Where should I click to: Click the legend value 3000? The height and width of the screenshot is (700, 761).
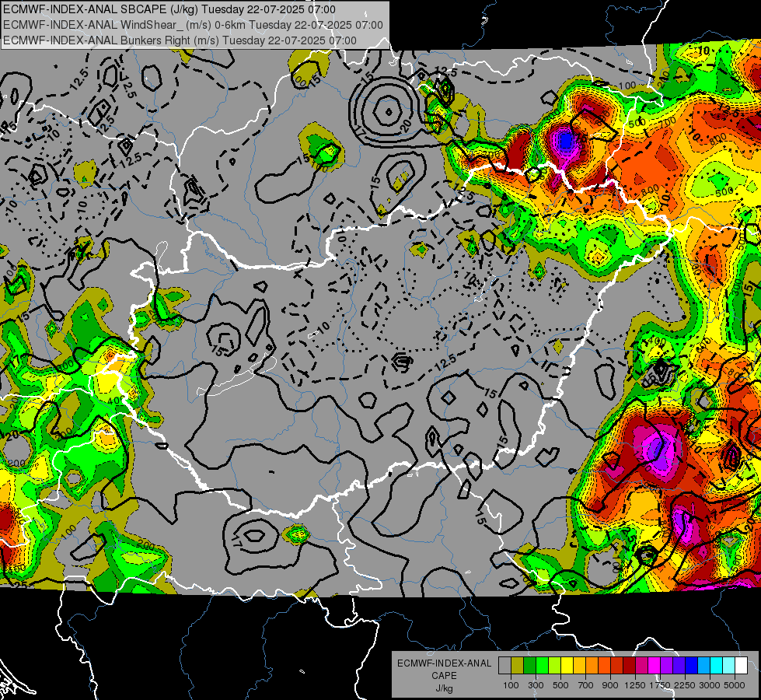710,685
